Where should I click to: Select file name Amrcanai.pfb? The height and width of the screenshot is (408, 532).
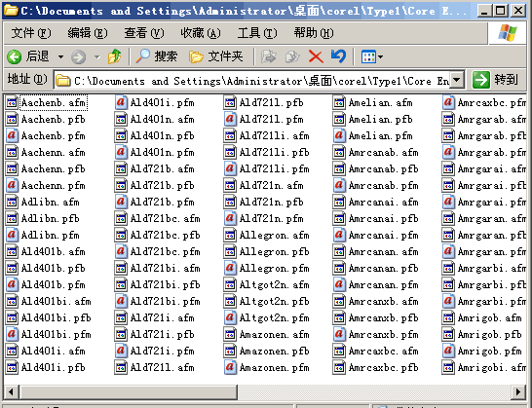click(x=383, y=219)
